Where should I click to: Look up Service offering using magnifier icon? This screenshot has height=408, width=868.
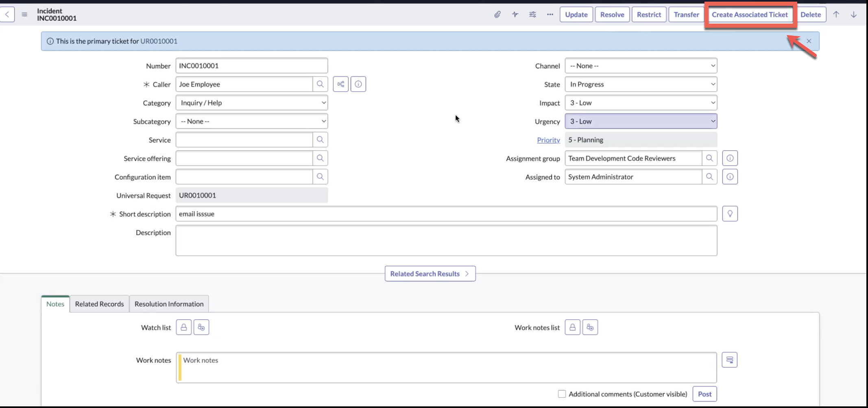pos(320,158)
